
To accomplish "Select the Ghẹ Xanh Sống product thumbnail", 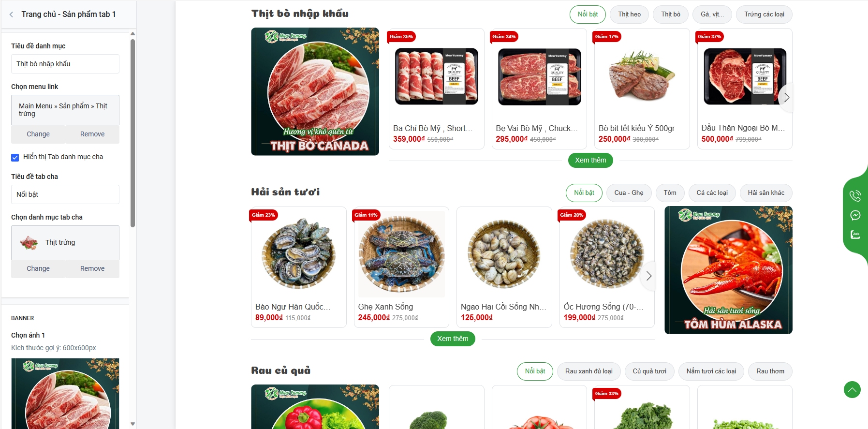I will pyautogui.click(x=401, y=254).
